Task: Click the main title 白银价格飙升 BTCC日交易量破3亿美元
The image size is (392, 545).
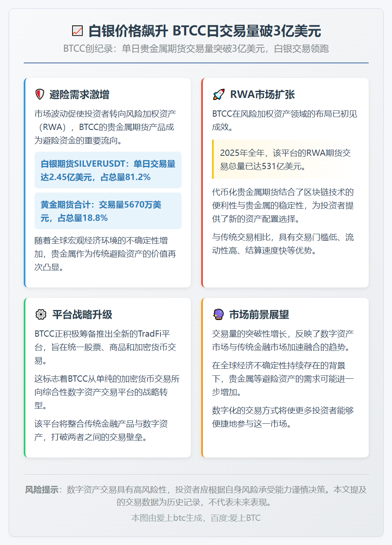Action: click(x=205, y=31)
